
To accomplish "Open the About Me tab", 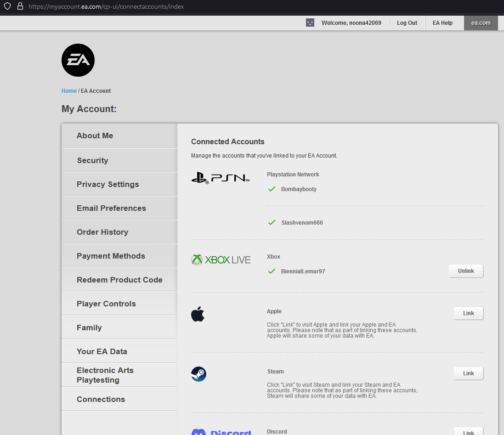I will [x=119, y=136].
